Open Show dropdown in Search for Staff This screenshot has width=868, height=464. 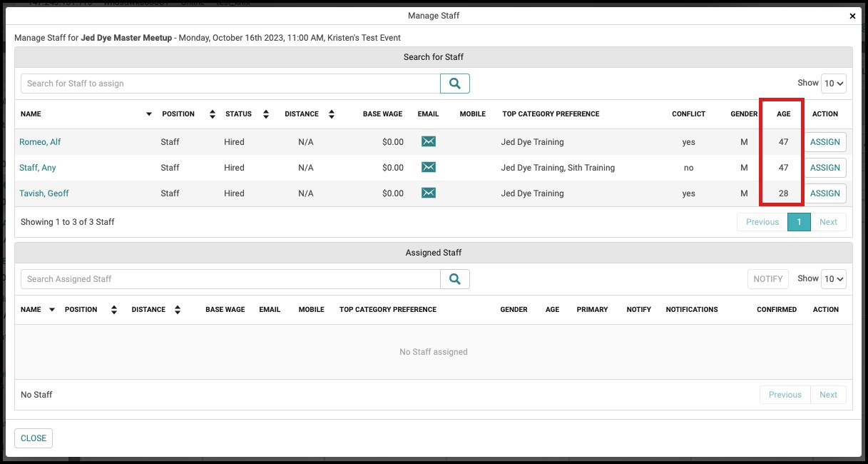(834, 84)
